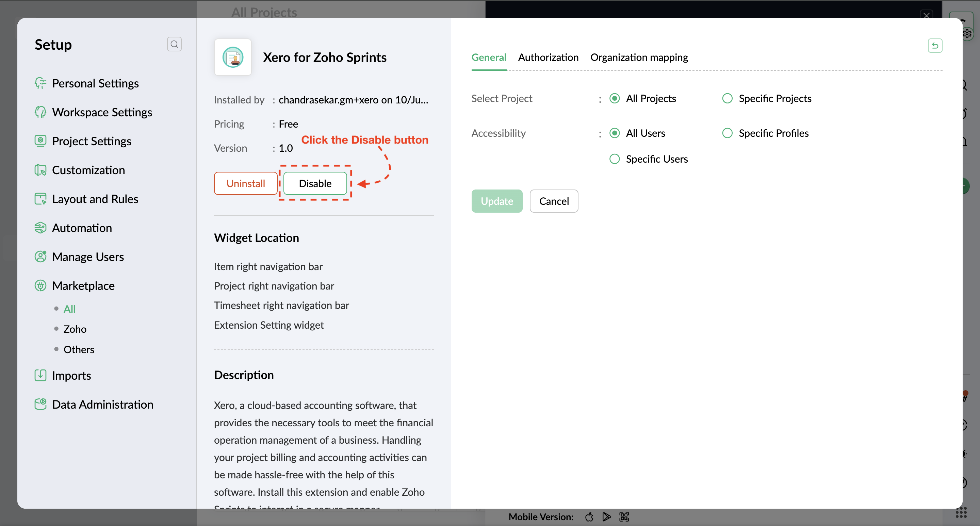Click the version value 1.0

[286, 148]
